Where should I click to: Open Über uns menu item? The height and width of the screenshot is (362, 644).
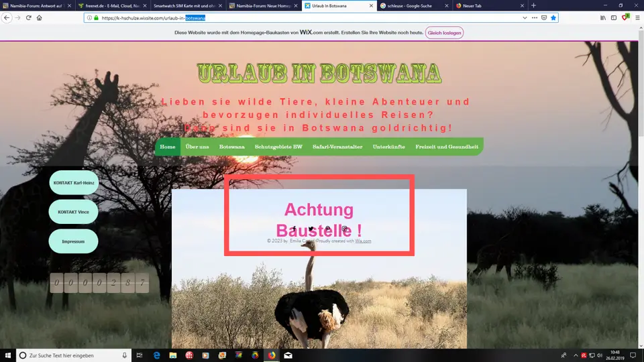click(197, 147)
